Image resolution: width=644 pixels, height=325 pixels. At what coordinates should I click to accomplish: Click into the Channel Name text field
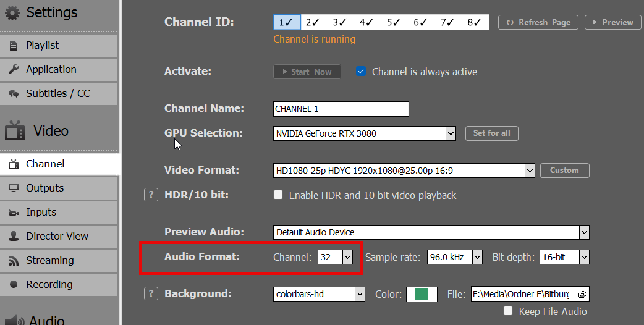[341, 109]
